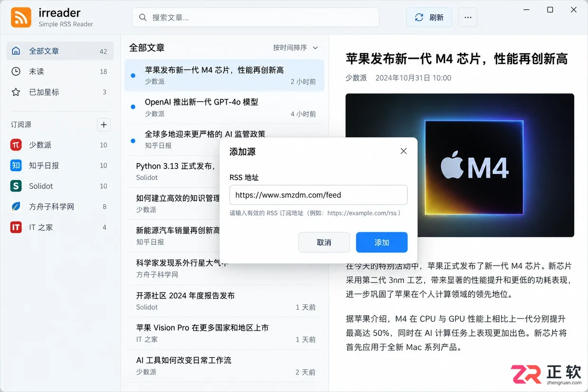
Task: Open the Solidot subscription feed
Action: (x=60, y=186)
